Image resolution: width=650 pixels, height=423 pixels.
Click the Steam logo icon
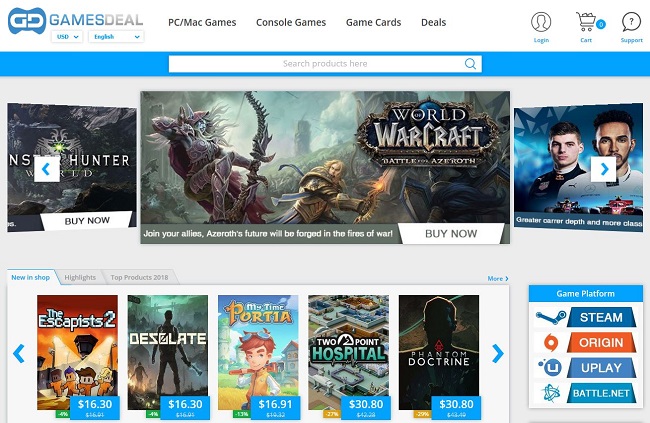pos(551,318)
